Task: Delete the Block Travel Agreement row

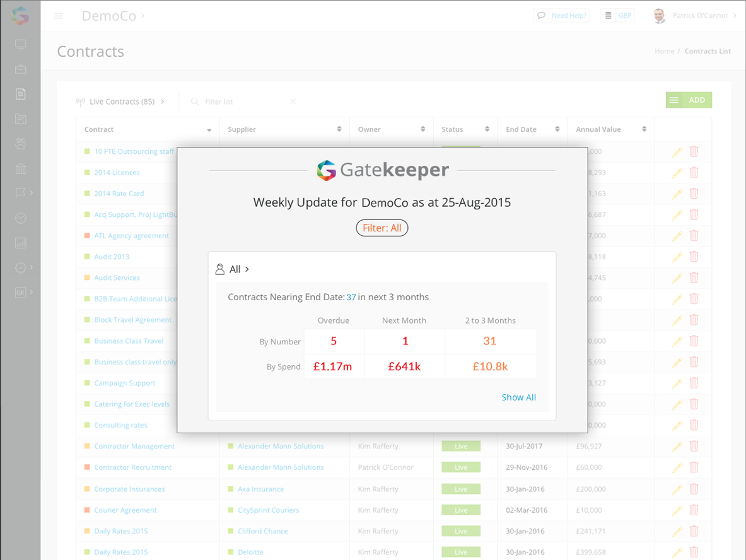Action: 694,320
